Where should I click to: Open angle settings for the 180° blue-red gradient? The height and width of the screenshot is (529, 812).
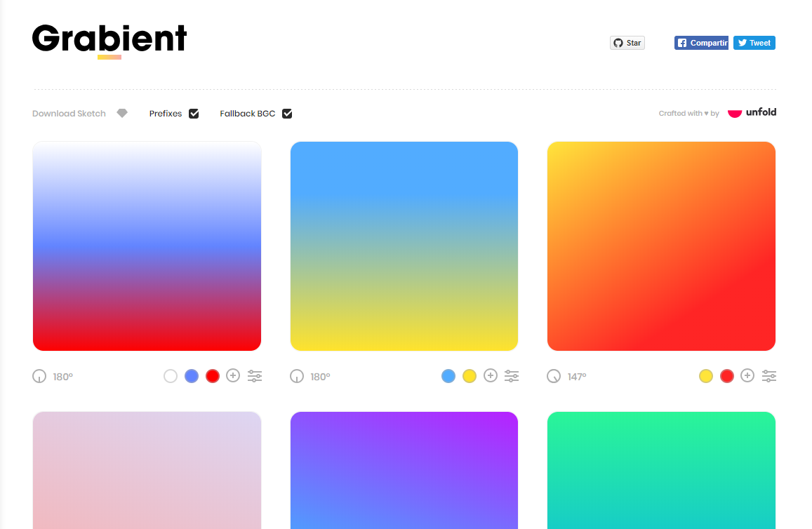click(x=39, y=376)
